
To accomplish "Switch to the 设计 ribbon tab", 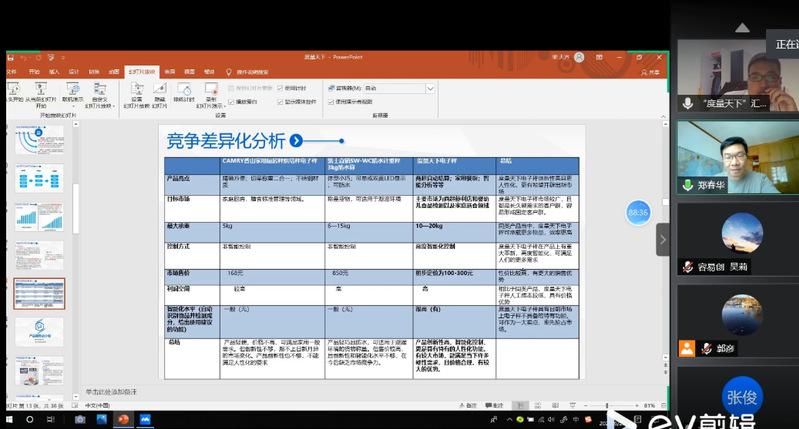I will coord(74,72).
